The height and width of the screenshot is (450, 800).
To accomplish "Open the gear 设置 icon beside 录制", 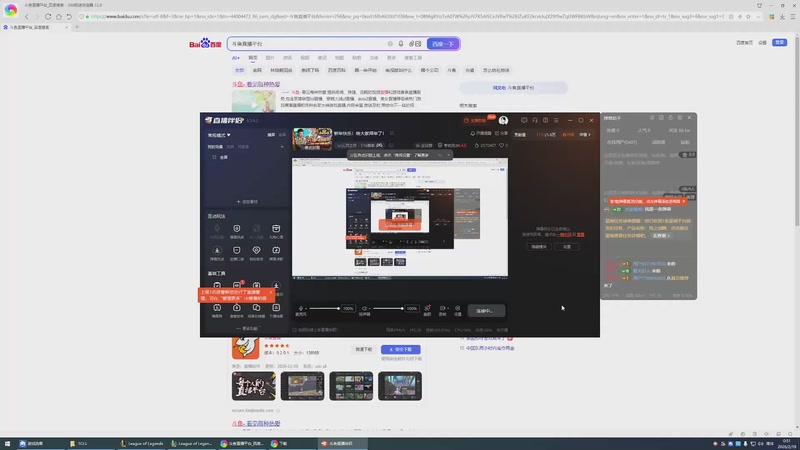I will tap(458, 308).
